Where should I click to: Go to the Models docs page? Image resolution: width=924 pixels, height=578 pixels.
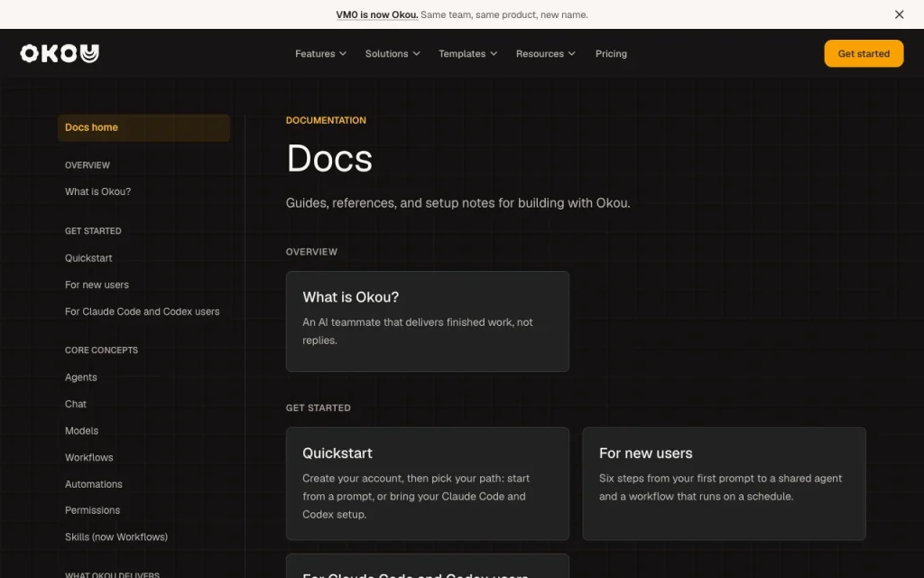click(x=81, y=431)
